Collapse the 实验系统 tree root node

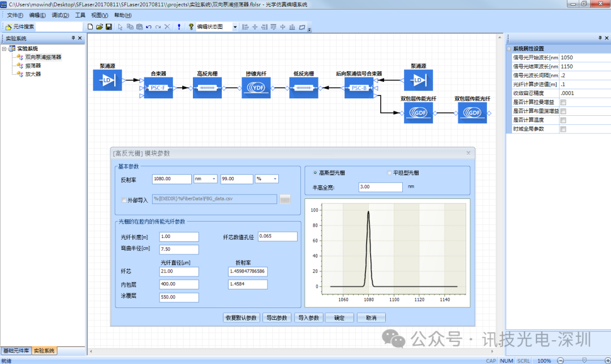[4, 49]
